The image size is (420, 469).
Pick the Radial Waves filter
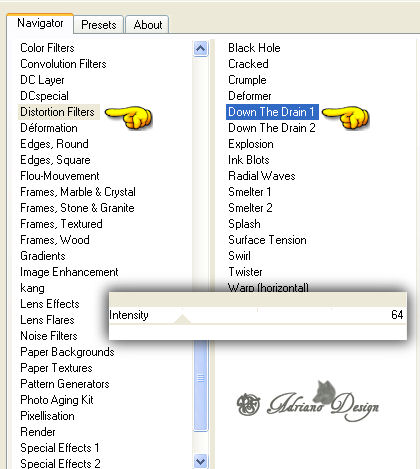[262, 176]
